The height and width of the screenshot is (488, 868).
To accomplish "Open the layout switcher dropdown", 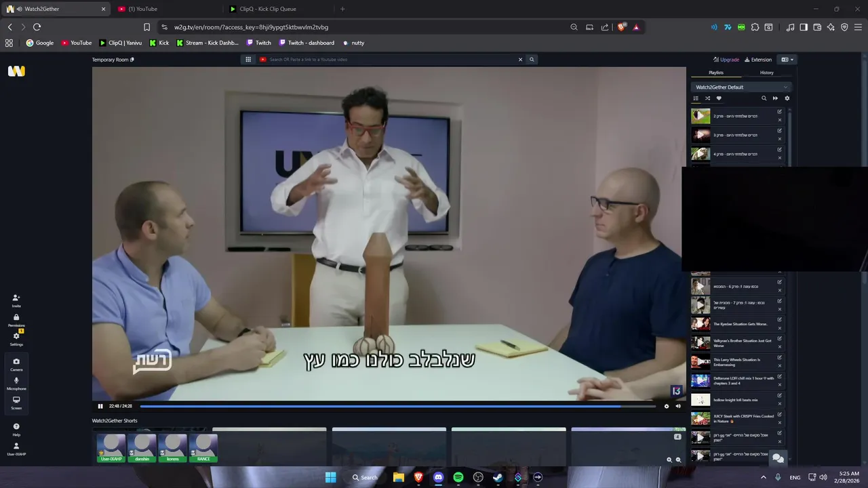I will point(787,60).
